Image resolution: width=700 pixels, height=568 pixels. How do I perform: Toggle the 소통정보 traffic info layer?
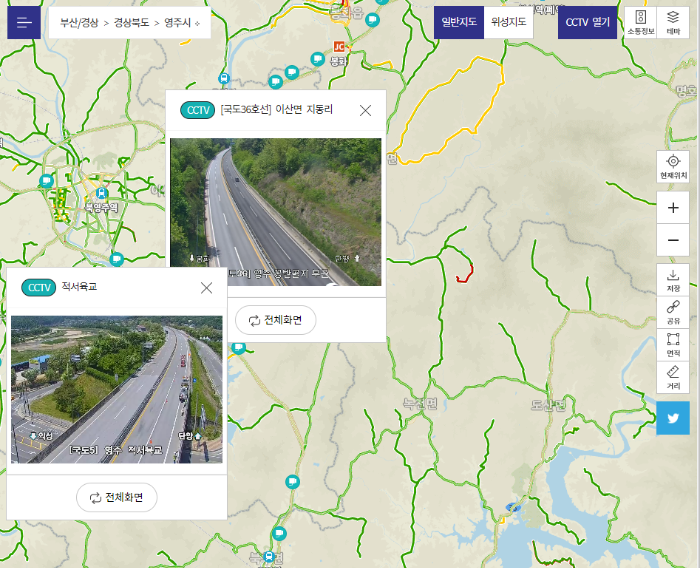coord(641,22)
